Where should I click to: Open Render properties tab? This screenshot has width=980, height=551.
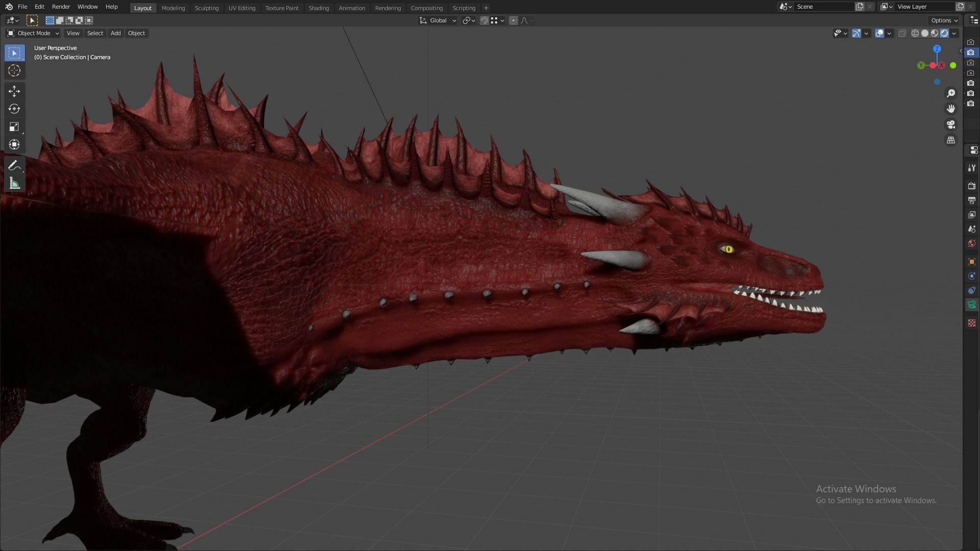coord(972,186)
